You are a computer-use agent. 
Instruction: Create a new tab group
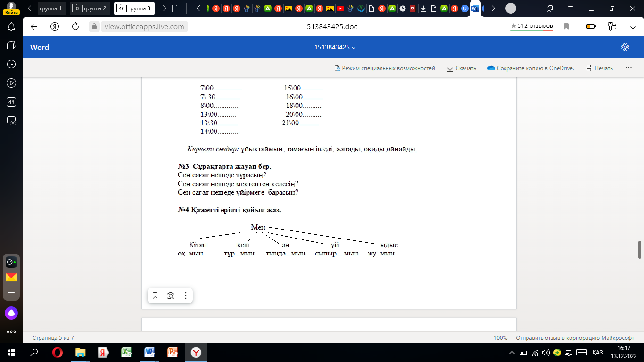177,8
